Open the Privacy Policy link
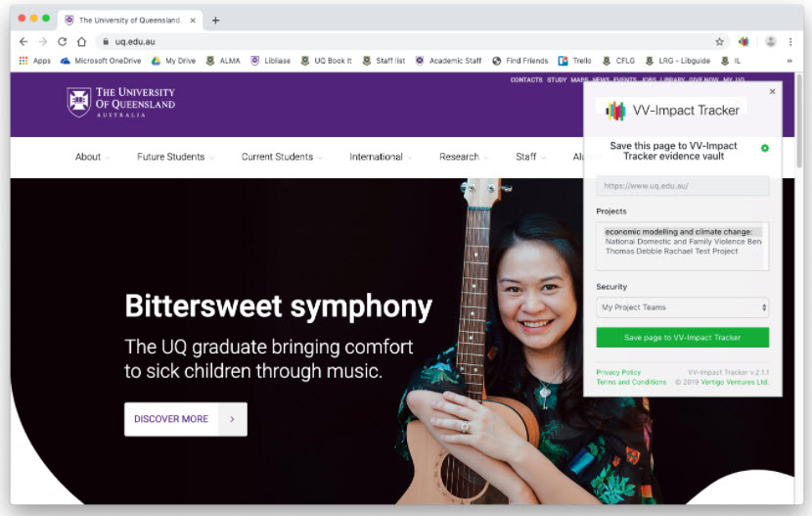 point(618,372)
